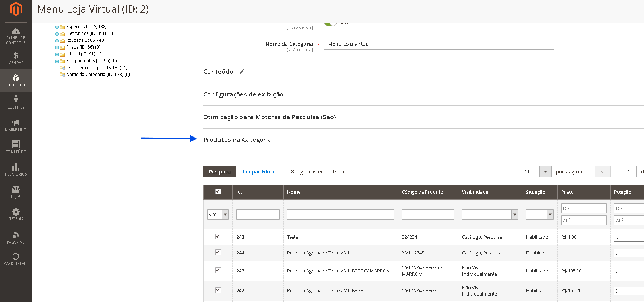Open the Vendas sidebar menu

coord(16,58)
